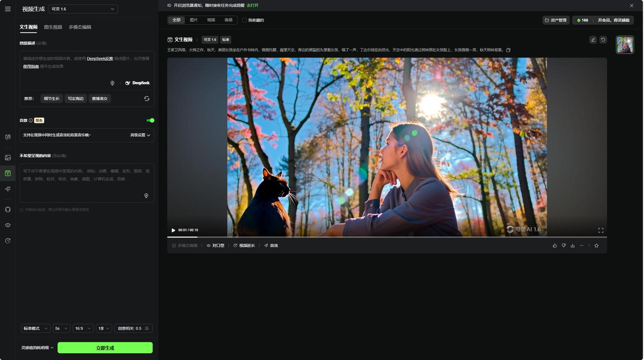Open the 使用指南 usage guide link
644x360 pixels.
(31, 67)
